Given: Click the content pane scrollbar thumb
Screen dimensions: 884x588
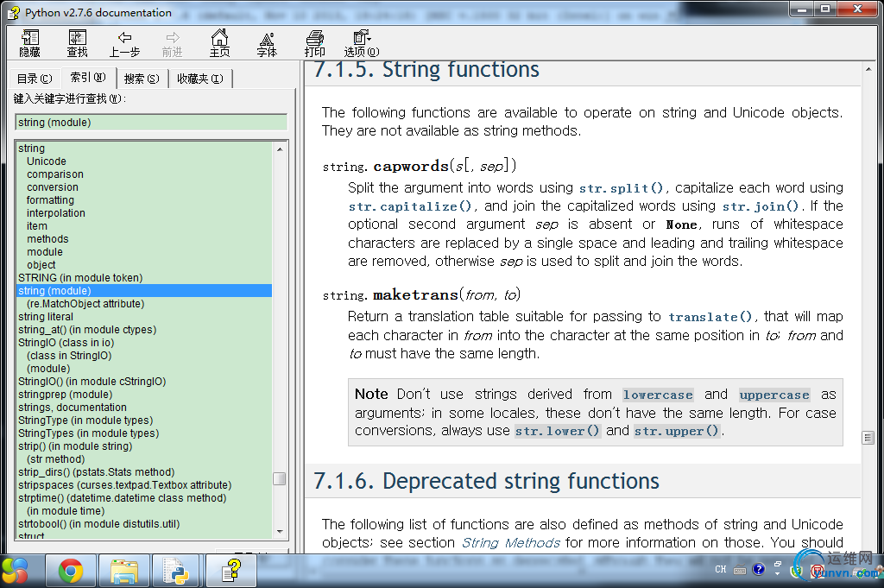Looking at the screenshot, I should click(x=868, y=438).
